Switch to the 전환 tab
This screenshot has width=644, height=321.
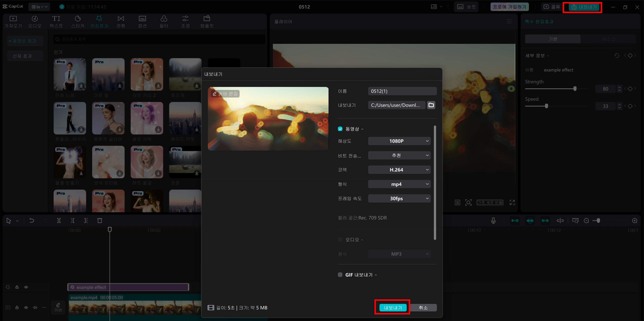(121, 22)
